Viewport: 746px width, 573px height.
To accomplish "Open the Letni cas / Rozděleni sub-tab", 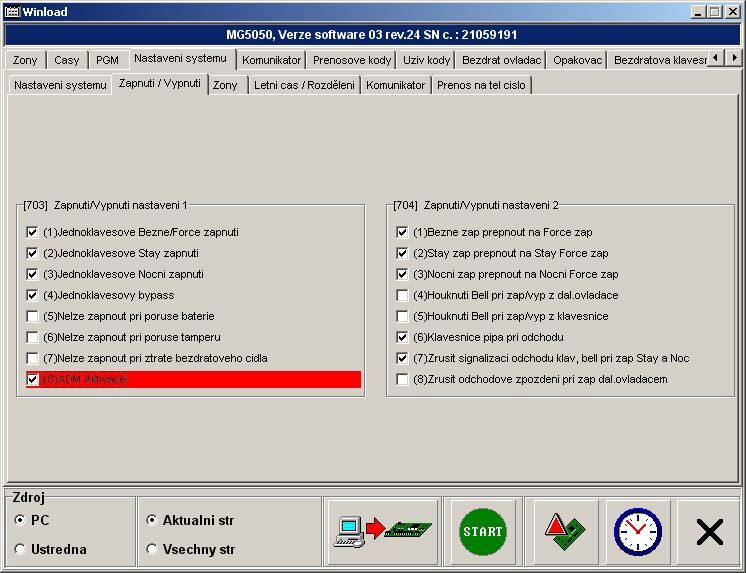I will (303, 85).
